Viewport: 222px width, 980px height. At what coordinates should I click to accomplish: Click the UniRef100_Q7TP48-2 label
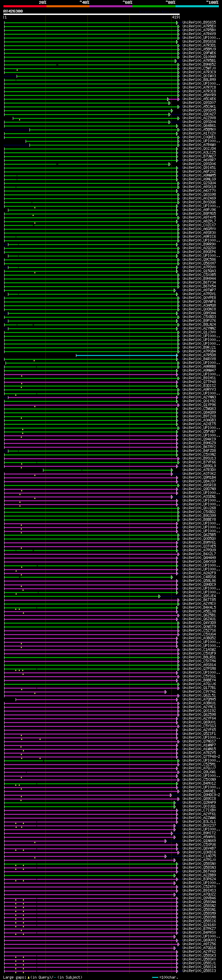pos(201,757)
